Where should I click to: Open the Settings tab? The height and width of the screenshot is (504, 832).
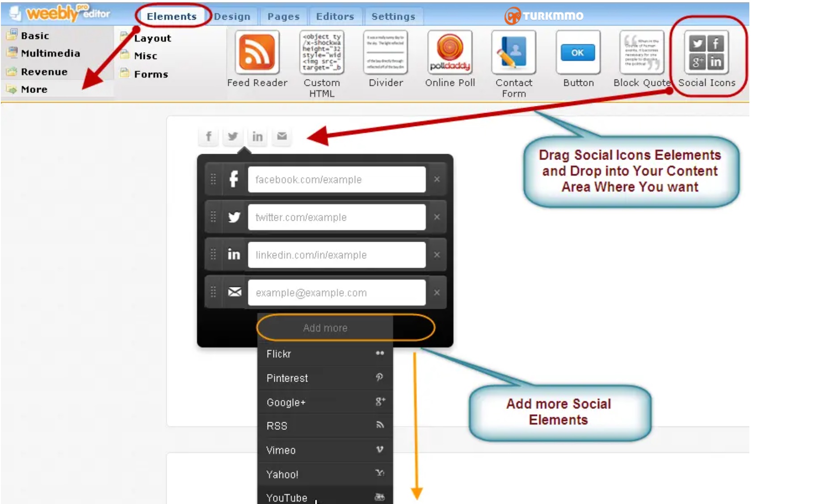tap(393, 17)
